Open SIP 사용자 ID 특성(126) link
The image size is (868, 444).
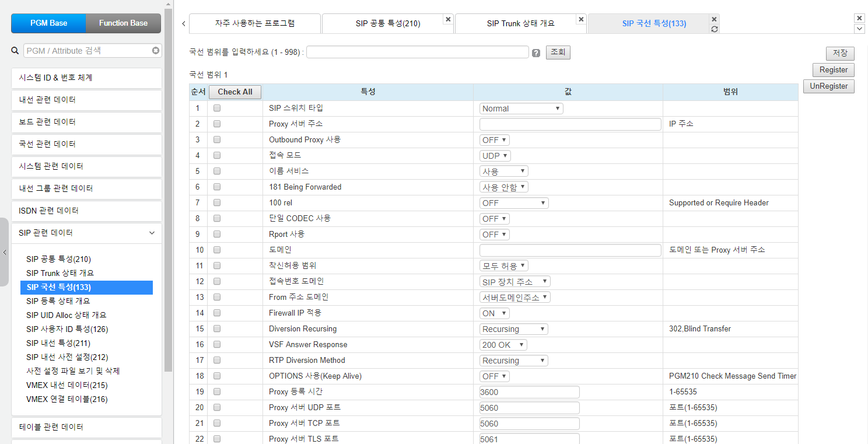tap(67, 329)
